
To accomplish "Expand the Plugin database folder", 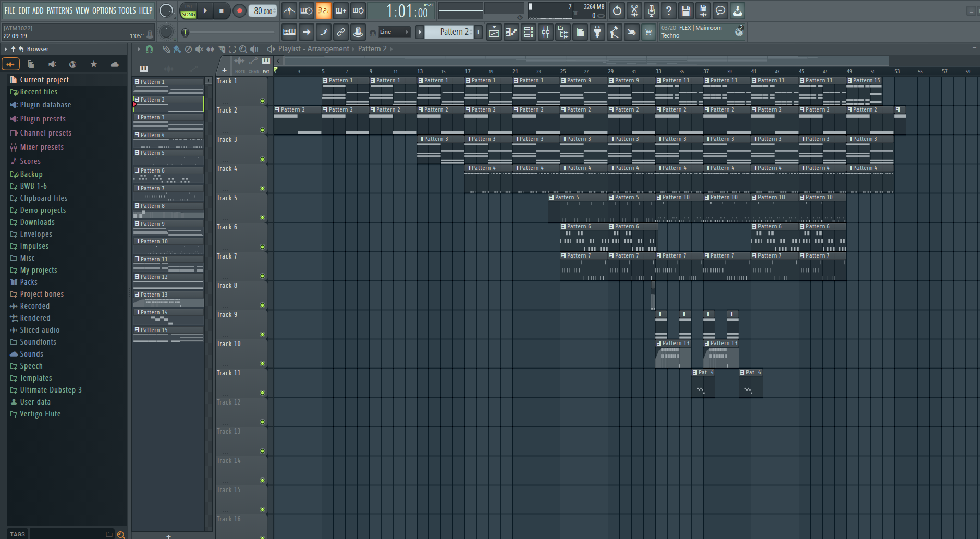I will pos(41,105).
